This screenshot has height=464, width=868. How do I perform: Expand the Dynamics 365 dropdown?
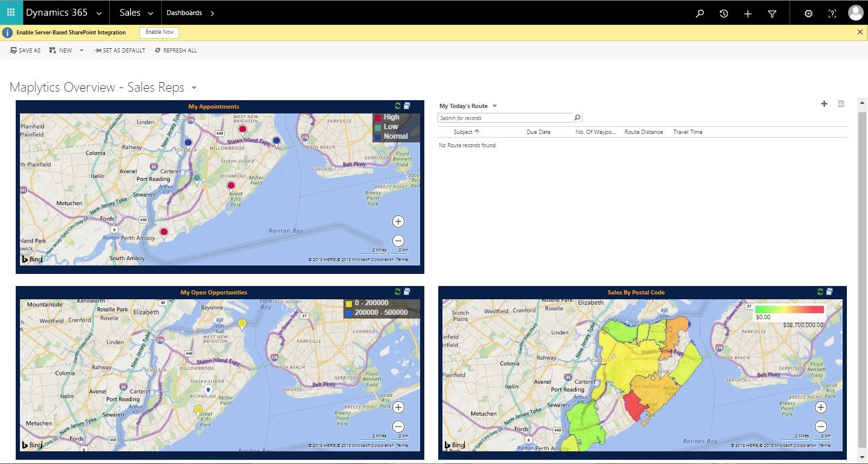click(x=99, y=13)
